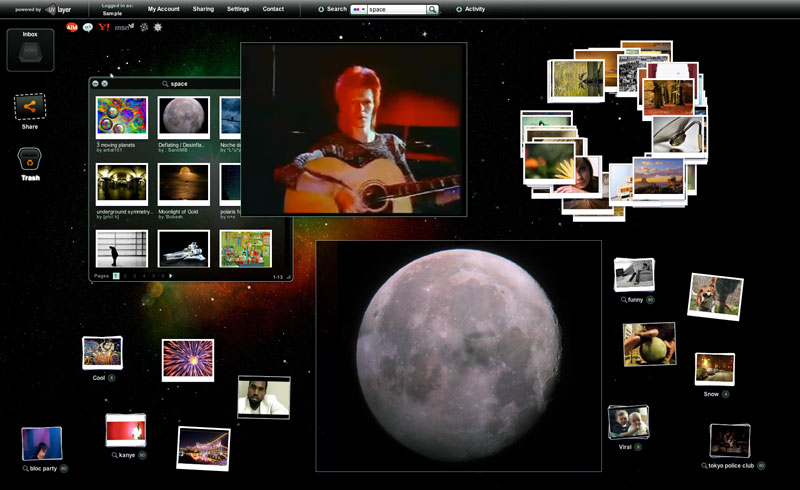Click the AIM messenger icon
The height and width of the screenshot is (490, 800).
coord(72,27)
